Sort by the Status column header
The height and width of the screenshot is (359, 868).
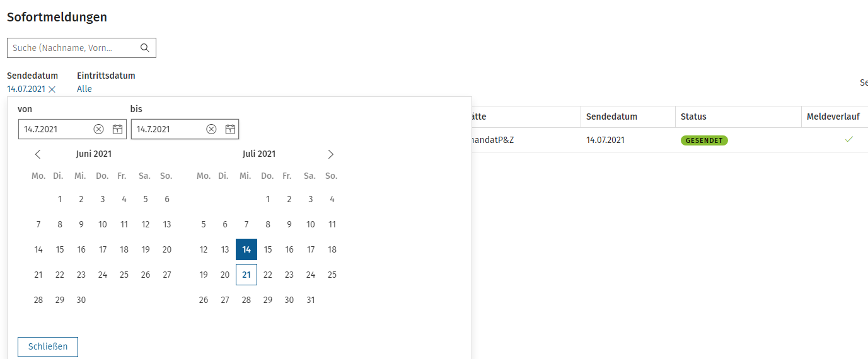[x=693, y=117]
